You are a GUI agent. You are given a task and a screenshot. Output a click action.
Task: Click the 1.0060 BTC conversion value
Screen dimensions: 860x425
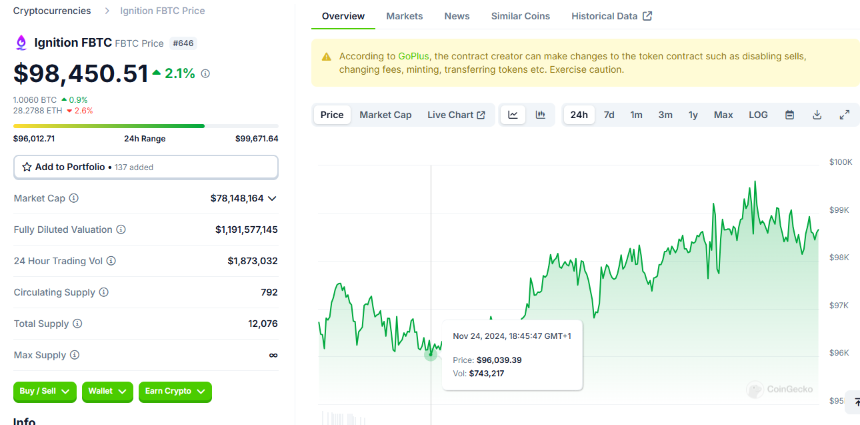coord(35,100)
